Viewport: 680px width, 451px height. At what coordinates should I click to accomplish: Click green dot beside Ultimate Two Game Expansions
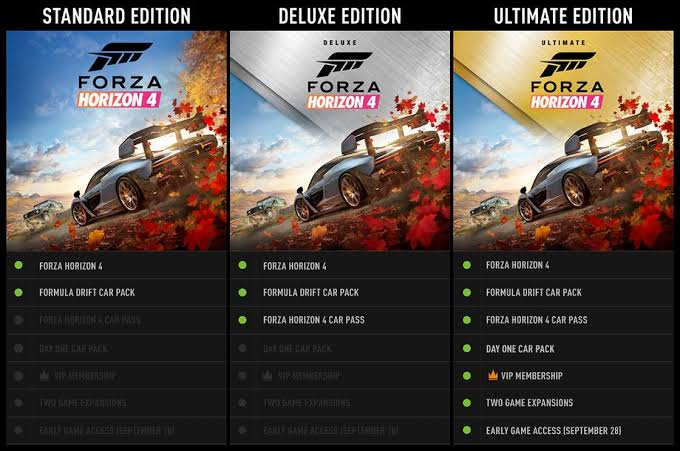tap(467, 403)
